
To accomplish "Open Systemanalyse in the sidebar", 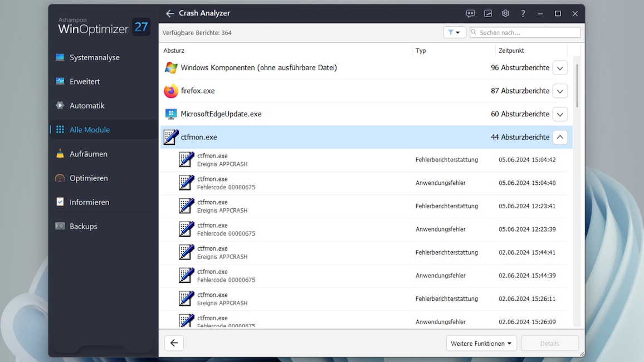I will [103, 57].
